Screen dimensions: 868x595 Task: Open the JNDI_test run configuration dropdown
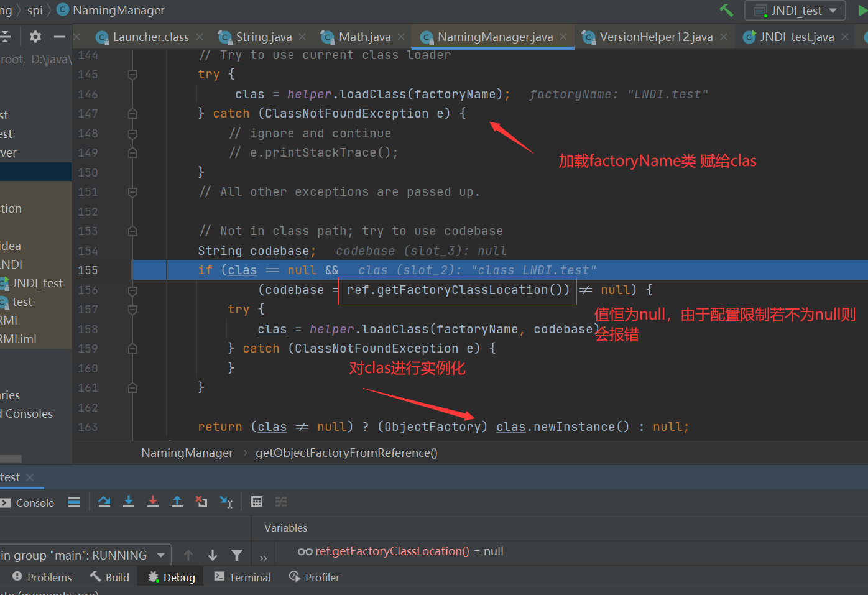795,11
